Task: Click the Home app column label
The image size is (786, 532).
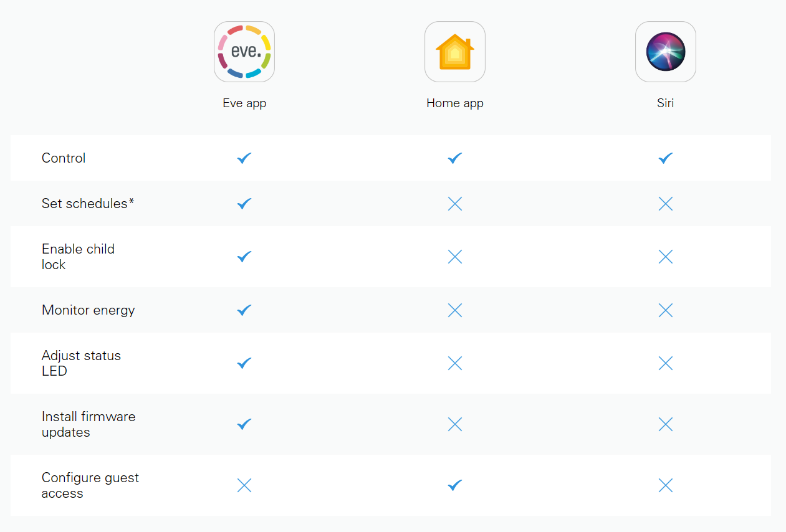Action: click(455, 103)
